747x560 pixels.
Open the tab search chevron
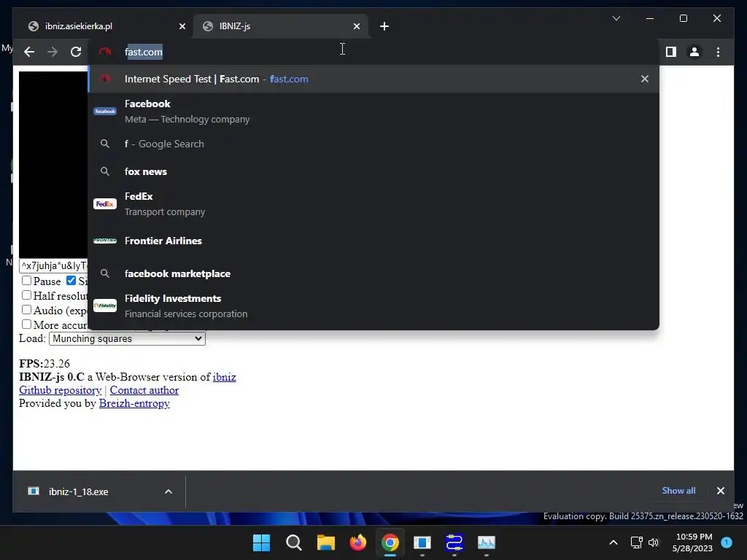click(x=616, y=18)
